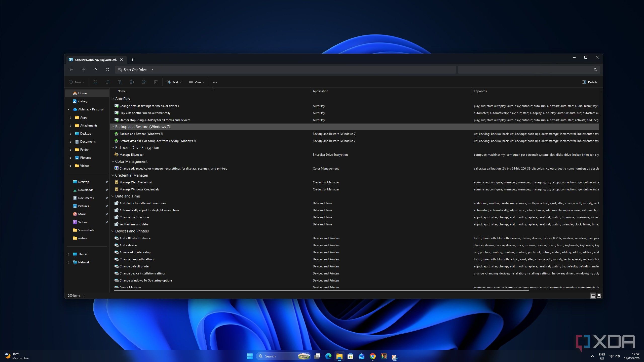This screenshot has width=644, height=362.
Task: Open Microsoft Store from the taskbar
Action: pos(350,356)
